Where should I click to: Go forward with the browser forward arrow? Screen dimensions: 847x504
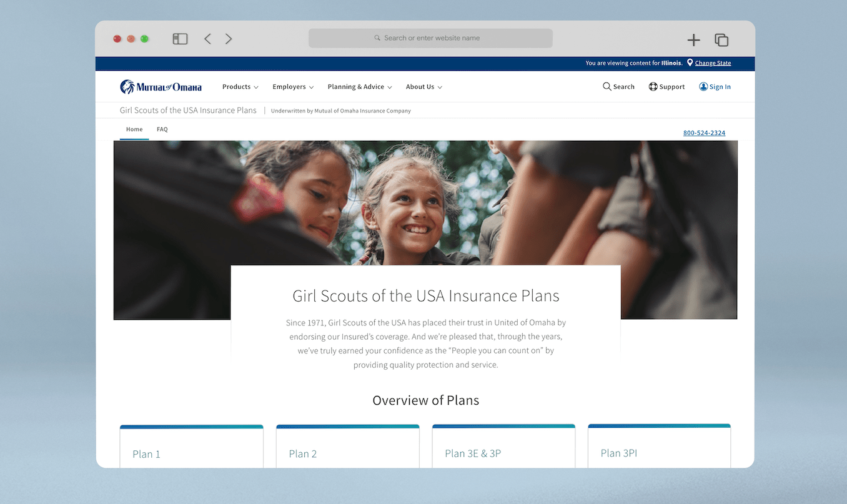click(229, 39)
